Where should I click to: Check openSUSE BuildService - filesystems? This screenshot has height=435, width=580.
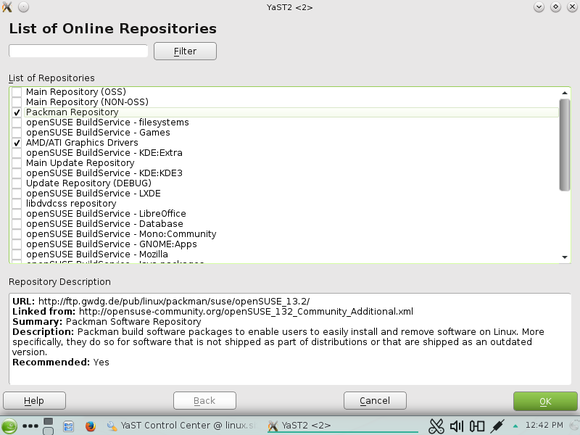(x=17, y=122)
